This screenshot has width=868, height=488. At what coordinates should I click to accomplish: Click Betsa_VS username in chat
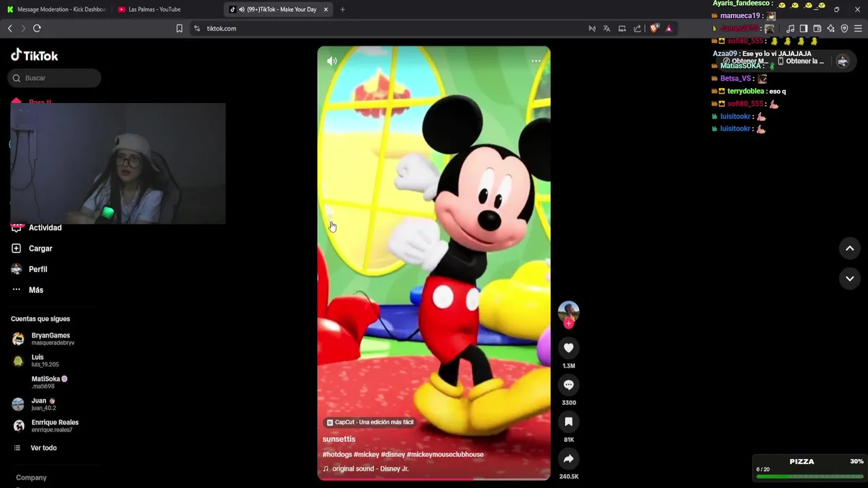pyautogui.click(x=736, y=79)
